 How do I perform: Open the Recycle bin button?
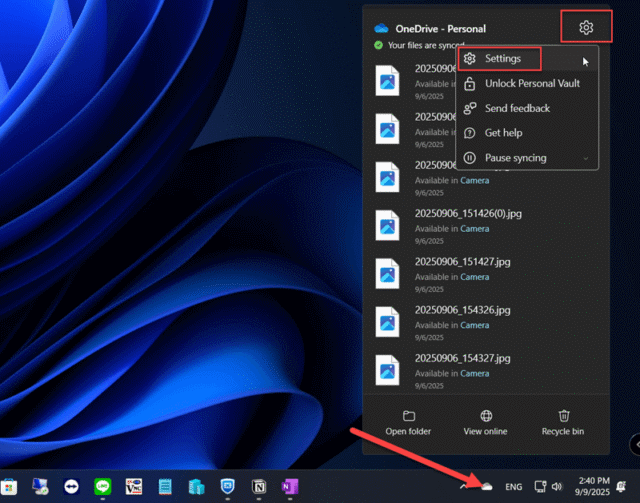coord(563,423)
